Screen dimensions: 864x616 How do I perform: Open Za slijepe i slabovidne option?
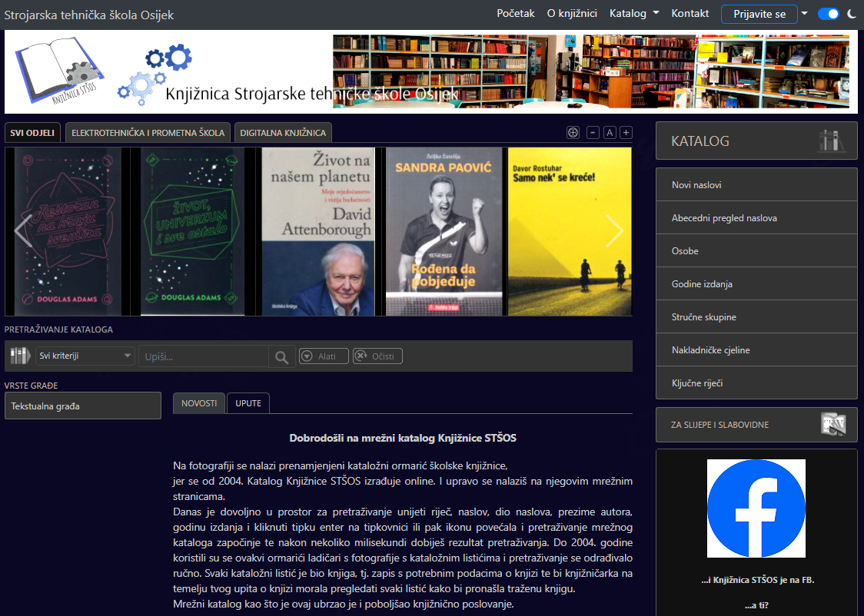(756, 425)
